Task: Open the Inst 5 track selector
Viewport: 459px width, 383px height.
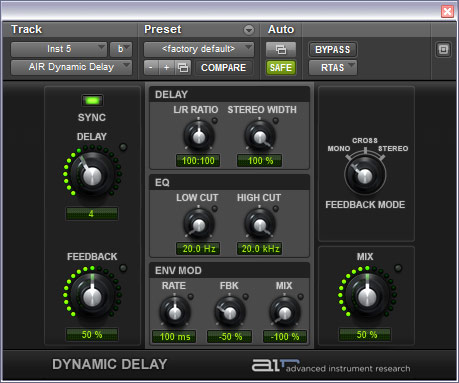Action: (59, 49)
